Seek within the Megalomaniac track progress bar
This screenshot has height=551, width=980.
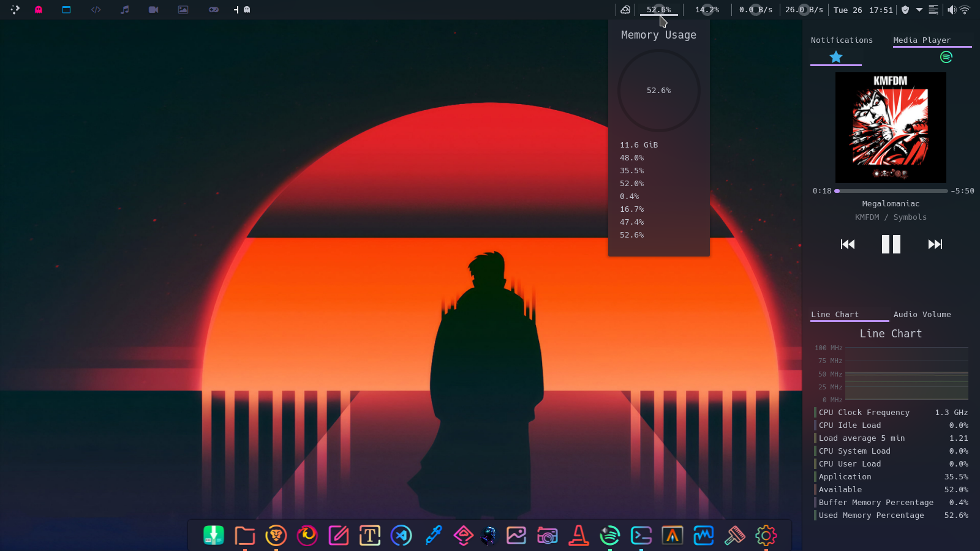(x=891, y=191)
